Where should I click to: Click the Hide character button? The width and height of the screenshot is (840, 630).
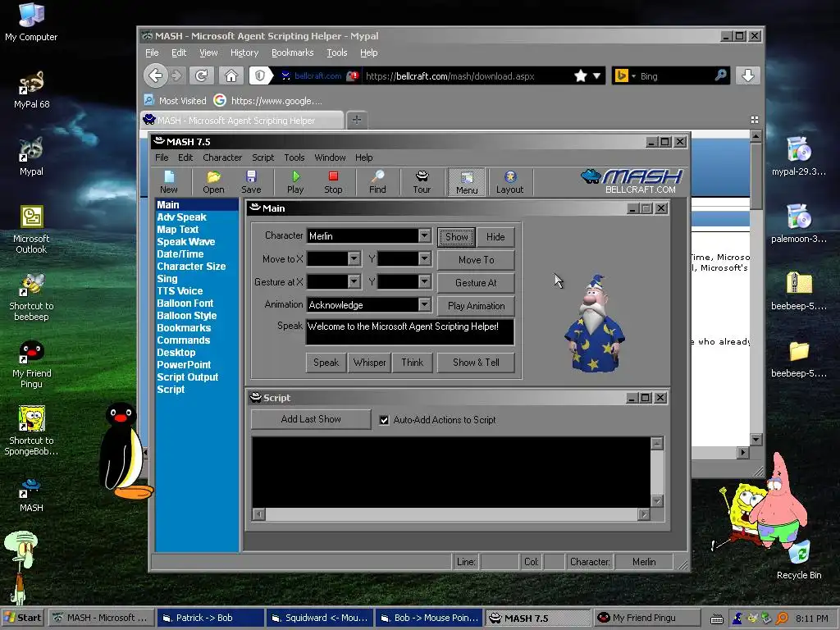(x=495, y=237)
